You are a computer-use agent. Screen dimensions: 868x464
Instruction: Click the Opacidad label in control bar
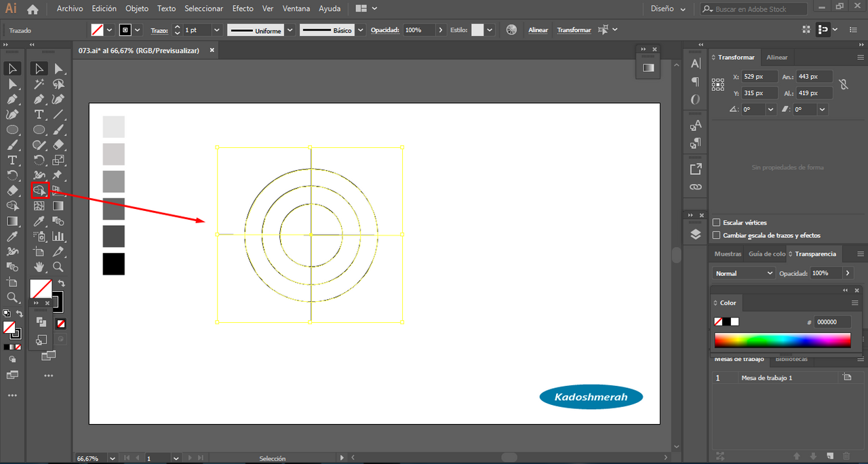point(386,30)
